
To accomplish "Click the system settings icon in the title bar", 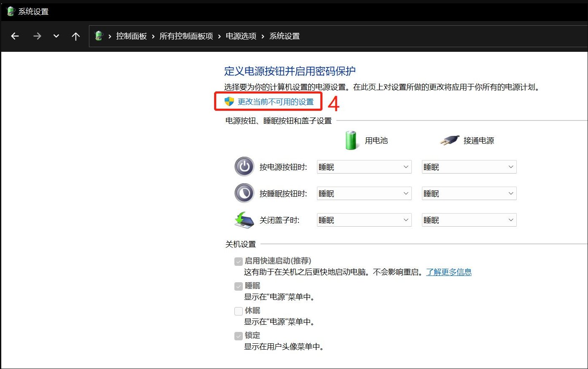I will [9, 11].
